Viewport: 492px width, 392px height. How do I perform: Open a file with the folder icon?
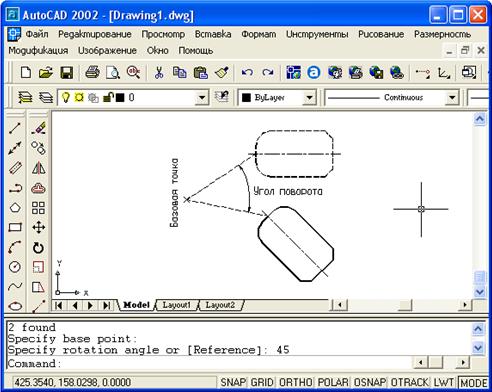46,72
